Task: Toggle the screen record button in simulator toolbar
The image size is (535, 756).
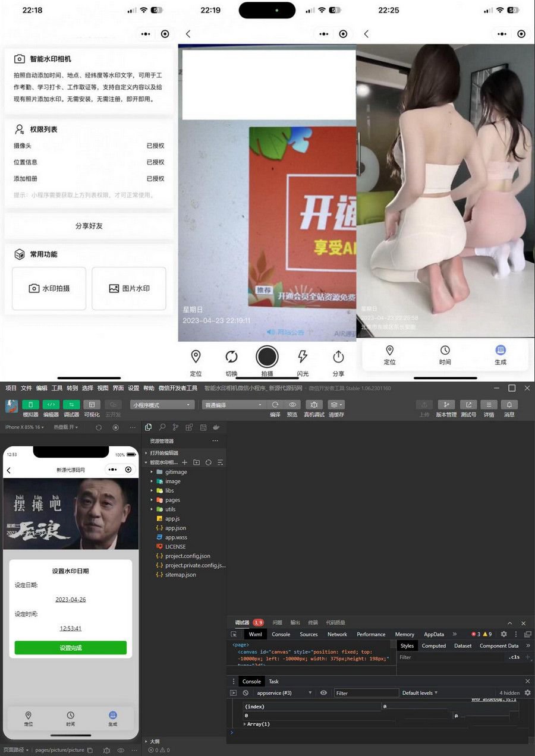Action: coord(115,427)
